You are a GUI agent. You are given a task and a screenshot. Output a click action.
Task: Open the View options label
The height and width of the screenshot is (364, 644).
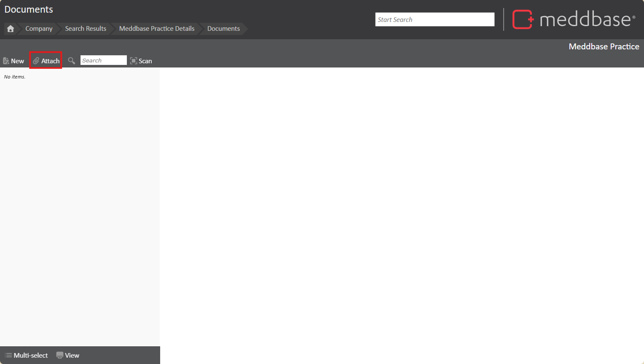[x=72, y=356]
